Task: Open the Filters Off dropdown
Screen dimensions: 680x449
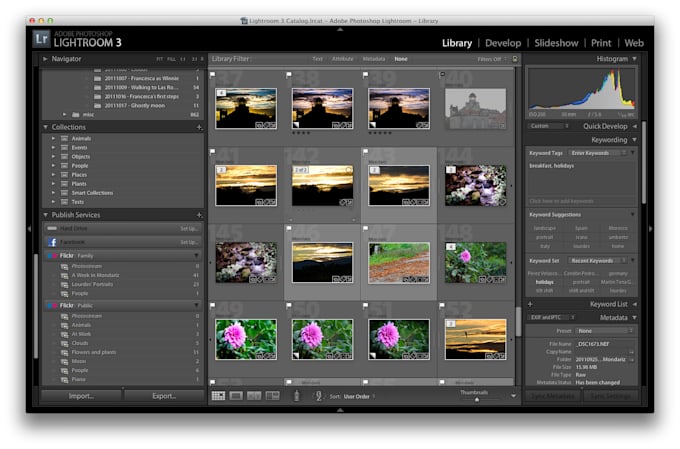Action: (x=491, y=59)
